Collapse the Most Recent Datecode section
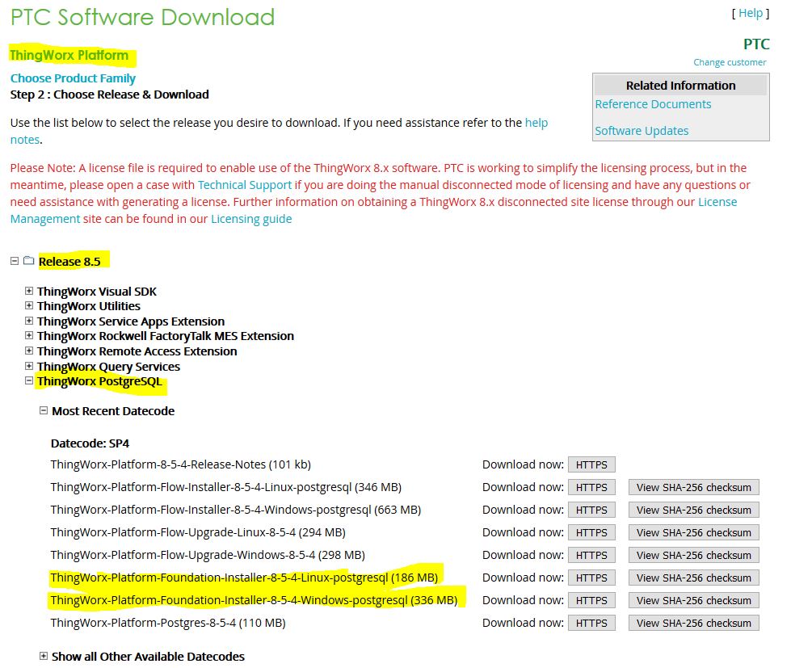812x668 pixels. click(43, 411)
